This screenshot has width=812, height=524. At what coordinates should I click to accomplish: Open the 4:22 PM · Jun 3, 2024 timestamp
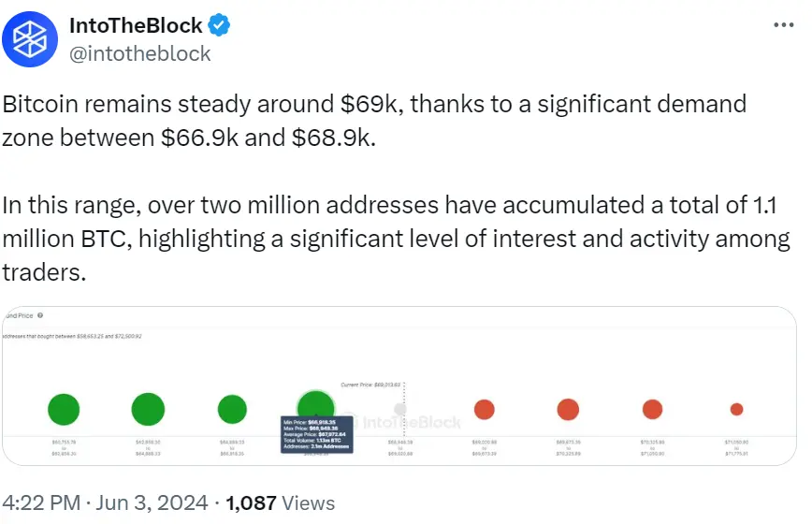point(105,502)
